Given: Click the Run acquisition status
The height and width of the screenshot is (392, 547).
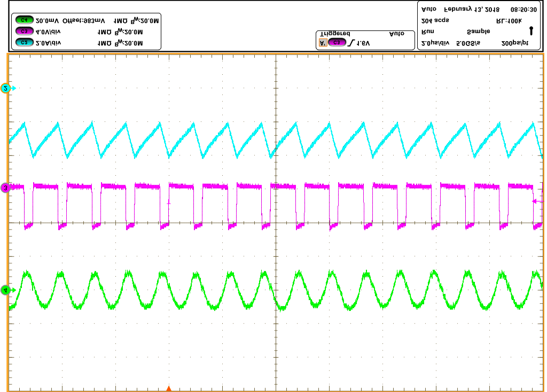Looking at the screenshot, I should pyautogui.click(x=427, y=31).
